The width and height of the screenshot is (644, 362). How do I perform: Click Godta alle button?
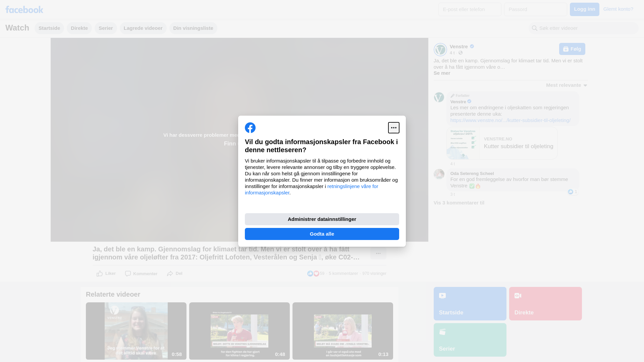pyautogui.click(x=322, y=234)
